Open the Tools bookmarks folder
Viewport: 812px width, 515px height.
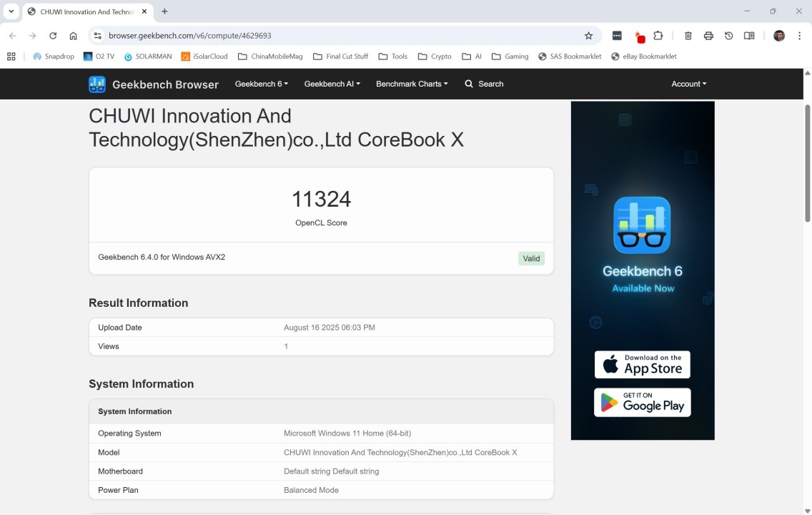coord(392,57)
